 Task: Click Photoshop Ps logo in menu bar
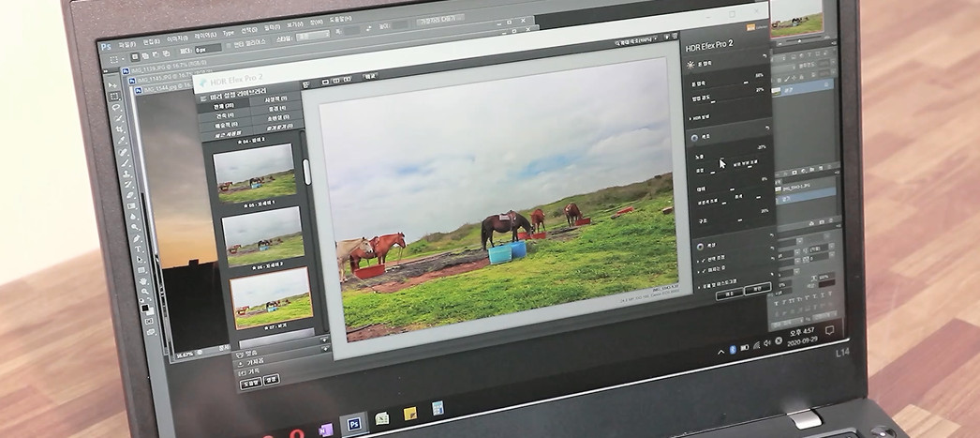[x=106, y=47]
